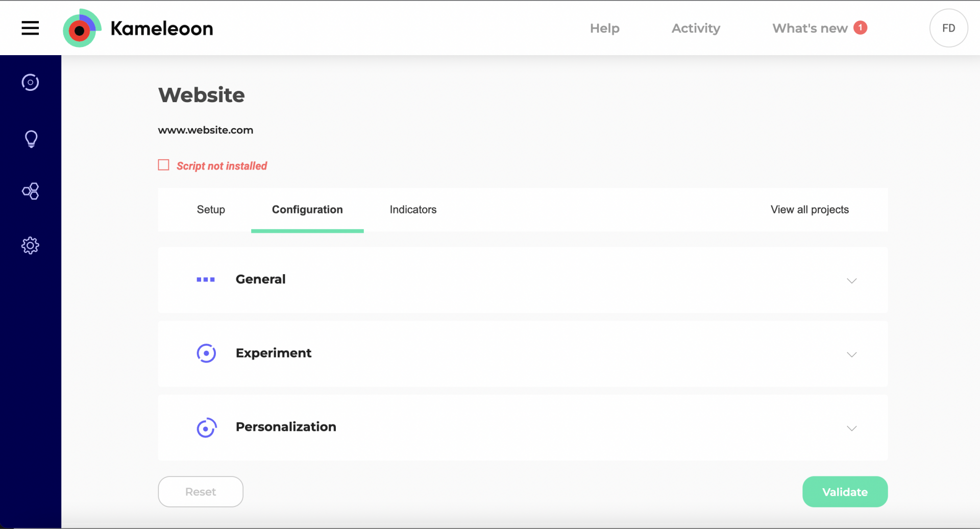This screenshot has height=529, width=980.
Task: Open the hexagons icon in sidebar
Action: click(x=30, y=191)
